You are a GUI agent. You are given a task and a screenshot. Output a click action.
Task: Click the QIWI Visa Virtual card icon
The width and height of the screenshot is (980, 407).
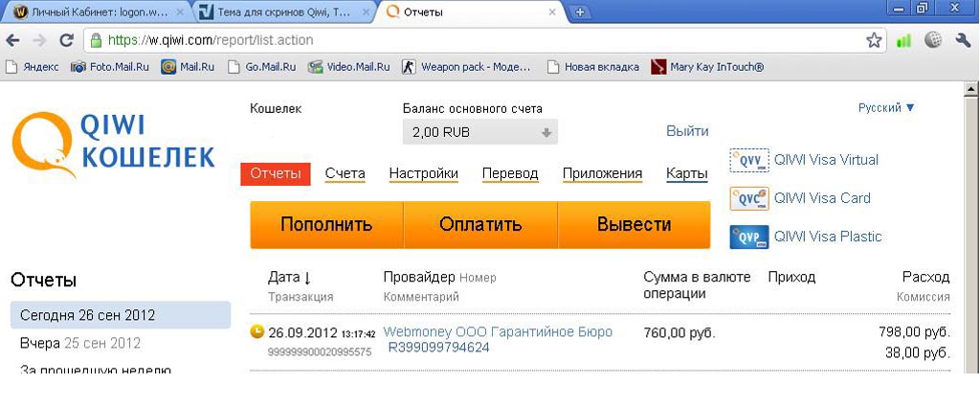(748, 160)
